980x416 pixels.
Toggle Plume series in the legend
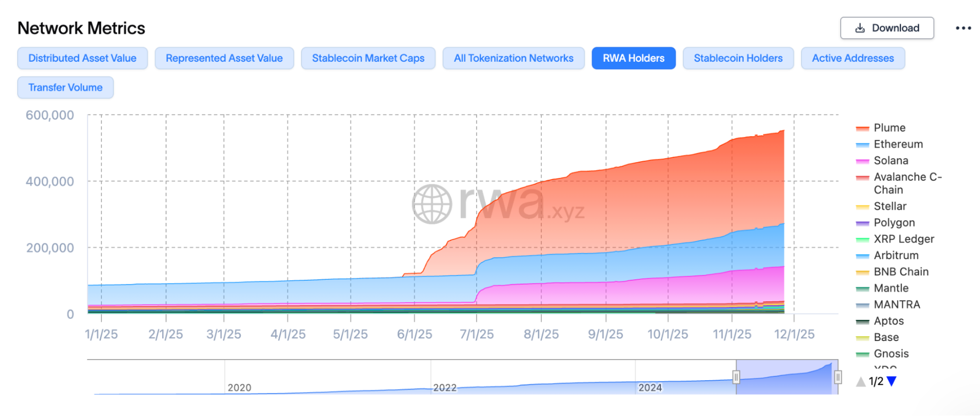pos(889,128)
